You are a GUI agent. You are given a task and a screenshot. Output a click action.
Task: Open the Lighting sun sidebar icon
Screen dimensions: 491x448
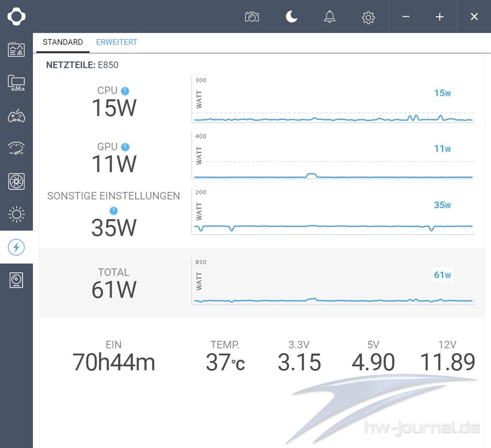pyautogui.click(x=16, y=214)
